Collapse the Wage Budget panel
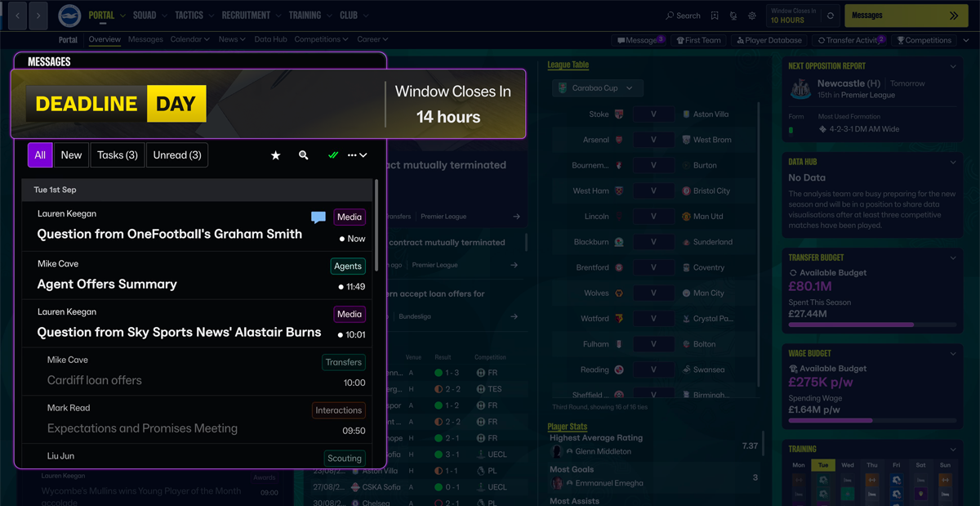The width and height of the screenshot is (980, 506). pyautogui.click(x=953, y=354)
